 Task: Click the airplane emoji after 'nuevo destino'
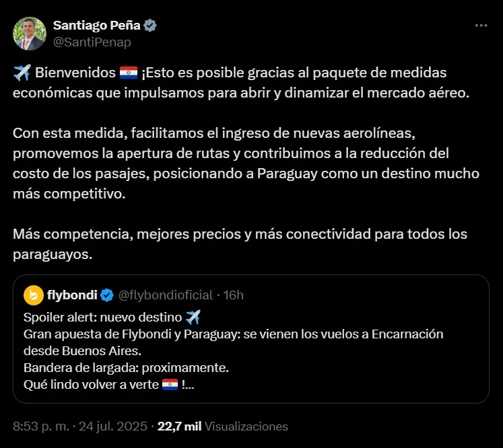(193, 317)
